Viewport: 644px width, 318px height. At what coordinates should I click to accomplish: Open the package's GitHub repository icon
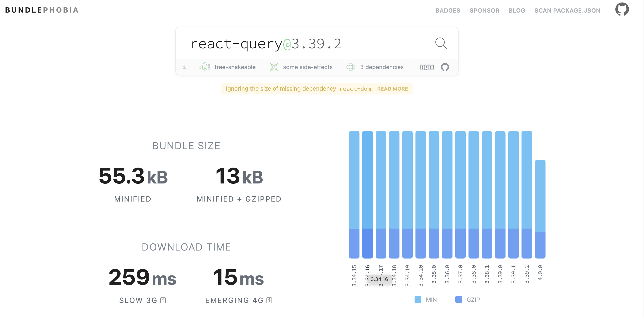pyautogui.click(x=445, y=67)
